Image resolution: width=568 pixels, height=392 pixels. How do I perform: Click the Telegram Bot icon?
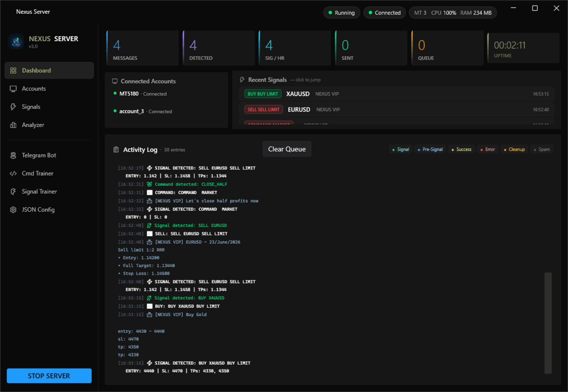pyautogui.click(x=13, y=155)
